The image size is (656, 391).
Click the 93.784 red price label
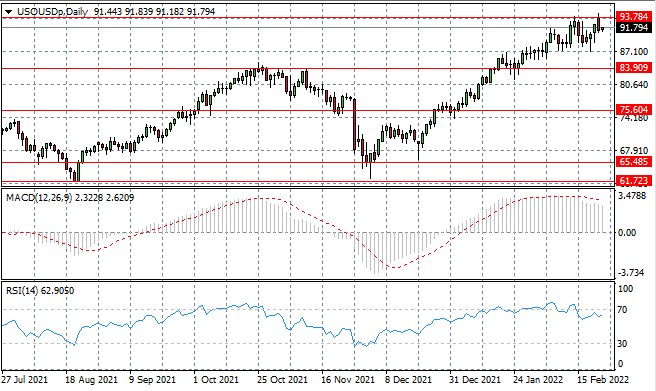coord(634,17)
